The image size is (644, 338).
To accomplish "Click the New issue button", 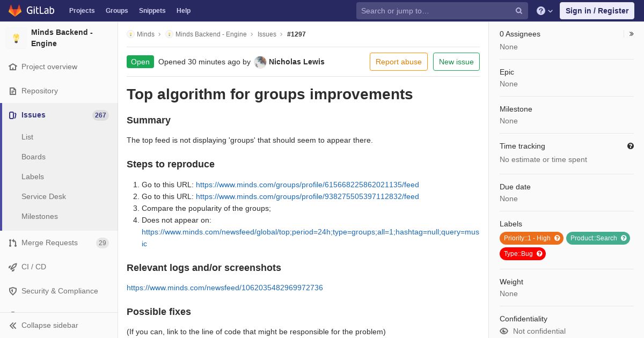I will pos(456,62).
